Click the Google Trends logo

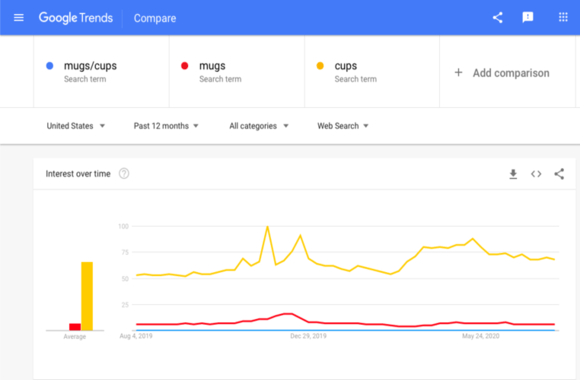tap(76, 18)
